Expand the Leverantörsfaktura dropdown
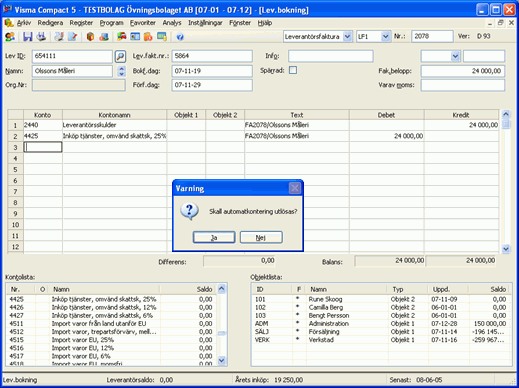This screenshot has height=388, width=519. 347,36
